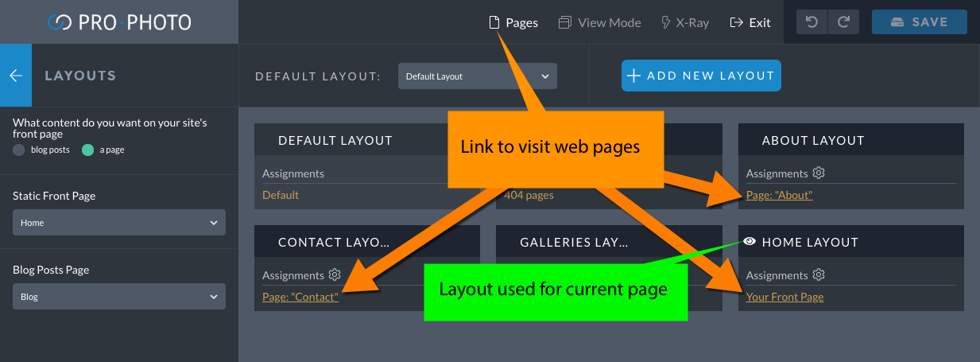Open Contact Layout assignments gear
The image size is (980, 362).
335,274
